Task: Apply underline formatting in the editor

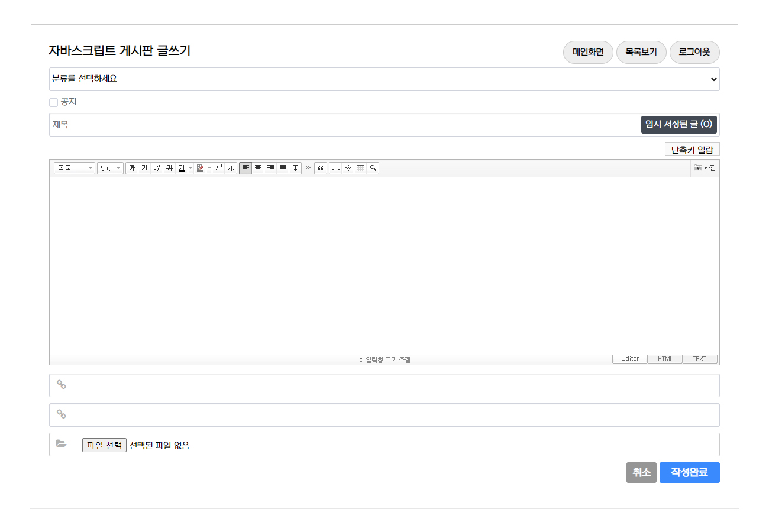Action: (x=144, y=168)
